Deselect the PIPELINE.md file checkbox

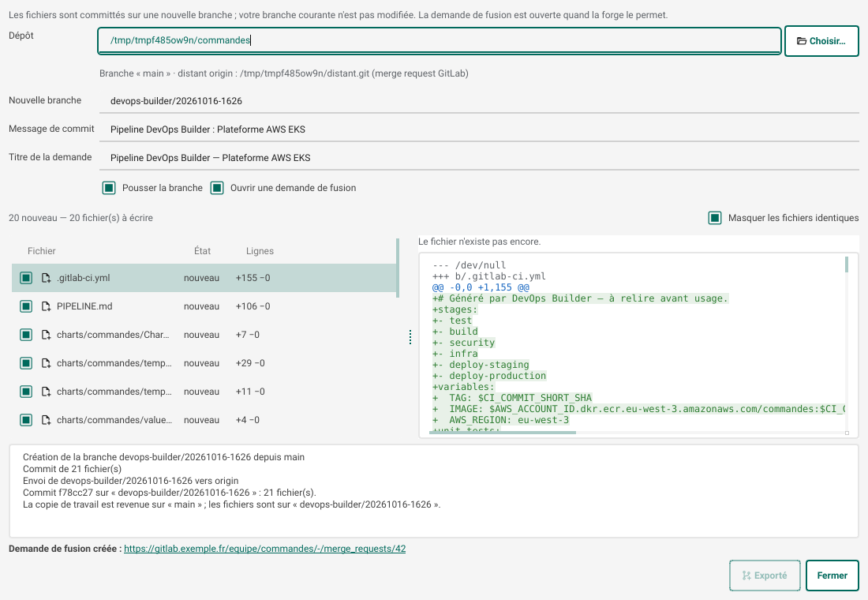[26, 306]
